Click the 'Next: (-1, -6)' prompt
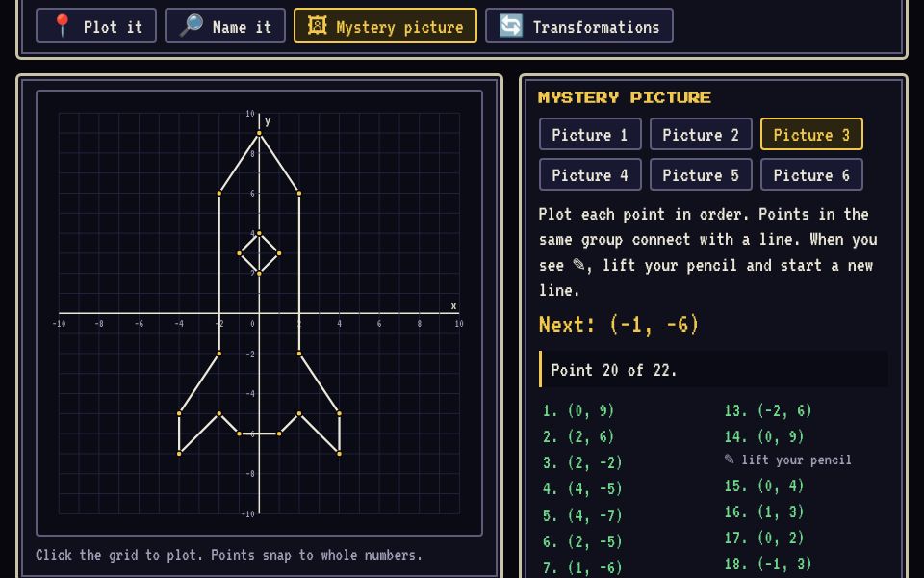The height and width of the screenshot is (578, 924). click(x=619, y=325)
